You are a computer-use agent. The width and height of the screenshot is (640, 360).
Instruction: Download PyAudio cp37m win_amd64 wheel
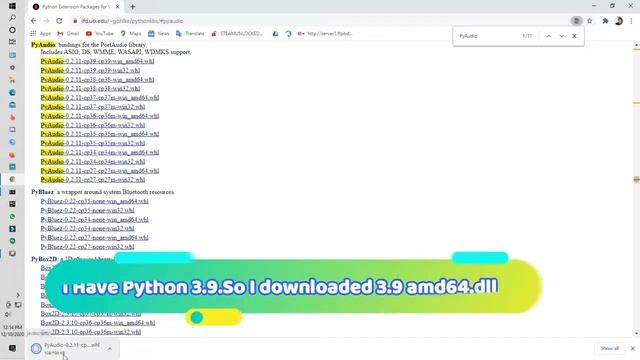click(x=100, y=98)
